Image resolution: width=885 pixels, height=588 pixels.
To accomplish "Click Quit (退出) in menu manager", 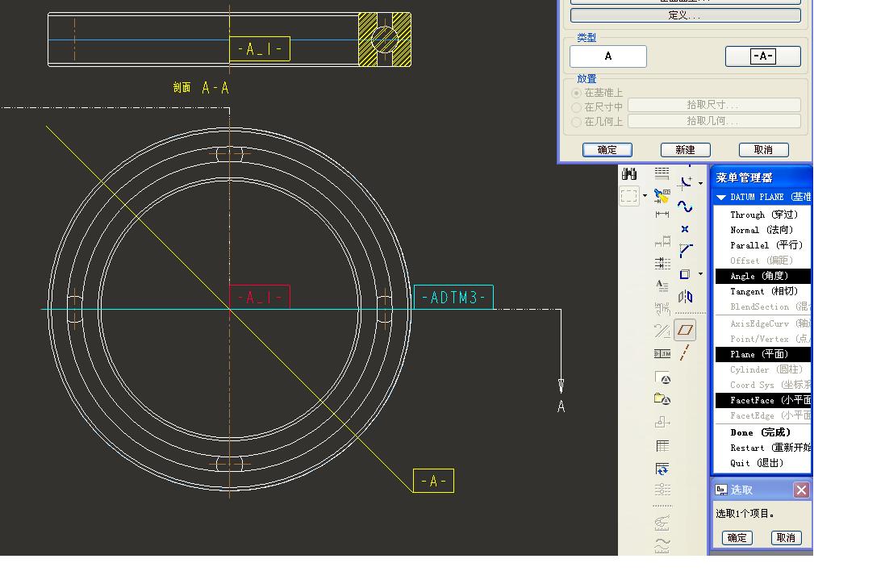I will click(x=763, y=463).
